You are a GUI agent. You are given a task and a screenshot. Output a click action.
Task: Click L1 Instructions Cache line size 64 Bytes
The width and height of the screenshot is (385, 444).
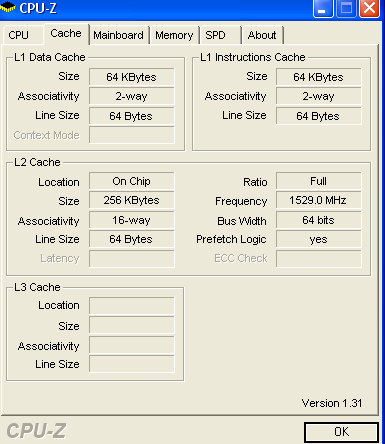319,116
